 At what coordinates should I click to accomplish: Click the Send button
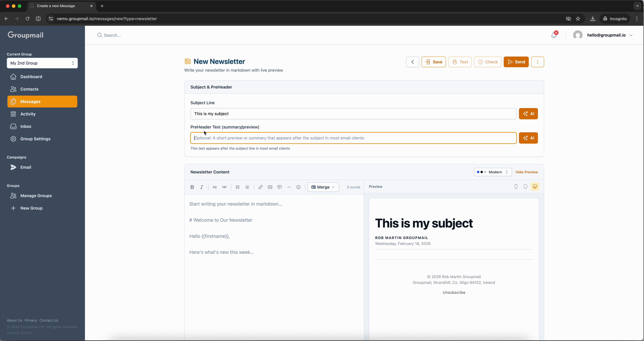(516, 62)
